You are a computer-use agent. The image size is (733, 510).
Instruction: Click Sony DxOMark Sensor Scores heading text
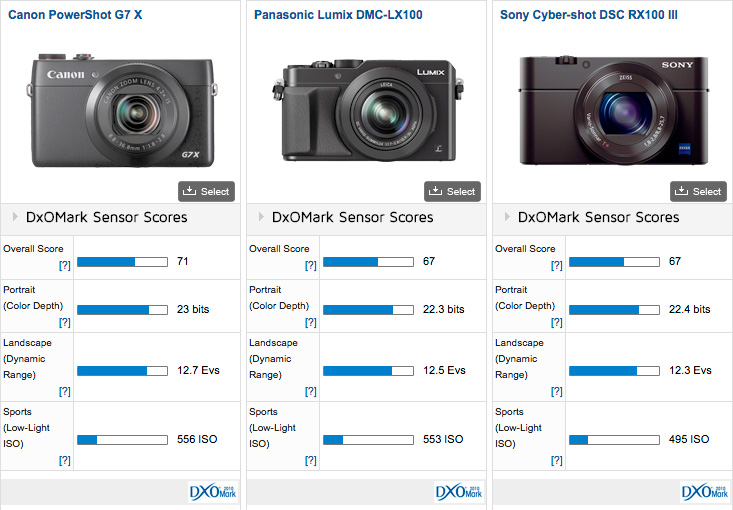[x=598, y=217]
